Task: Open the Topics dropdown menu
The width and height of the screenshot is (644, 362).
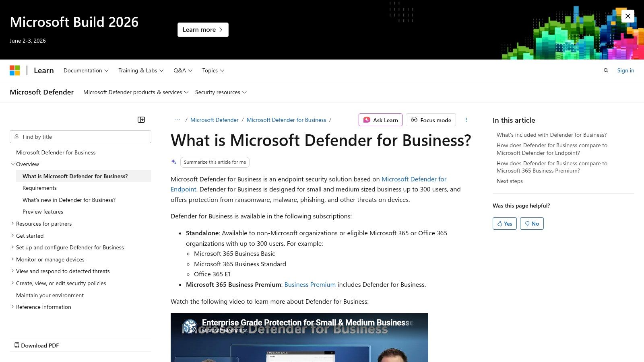Action: [x=213, y=70]
